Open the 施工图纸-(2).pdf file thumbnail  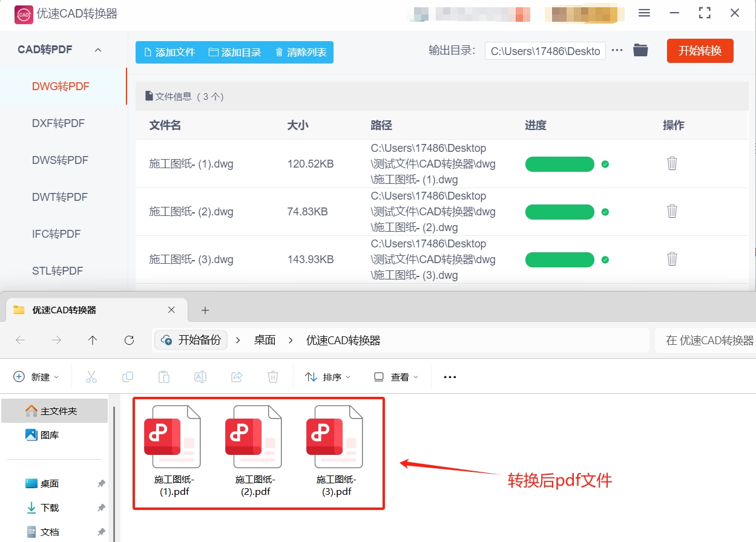[254, 437]
